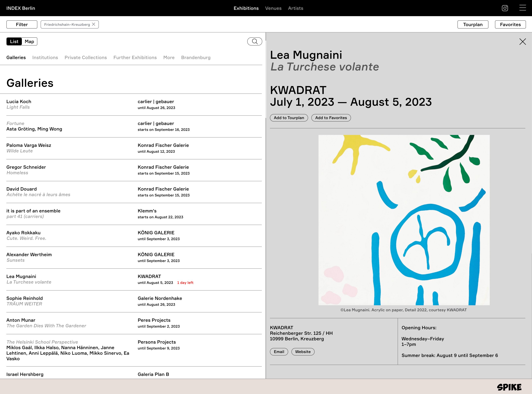Click the artwork caption credit text
532x394 pixels.
tap(403, 310)
